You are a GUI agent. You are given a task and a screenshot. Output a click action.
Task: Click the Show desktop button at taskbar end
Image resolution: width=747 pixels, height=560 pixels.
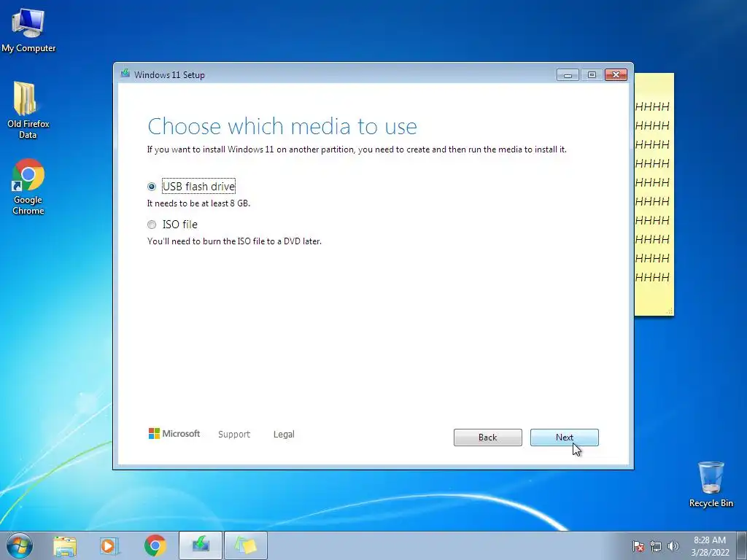click(742, 545)
